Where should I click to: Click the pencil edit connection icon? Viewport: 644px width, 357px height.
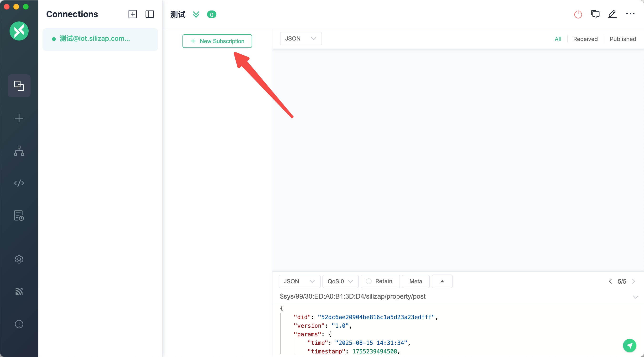point(612,14)
